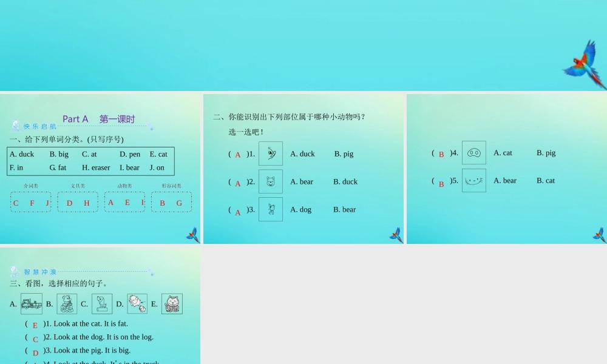
Task: Choose option 'A. dog' for question 3
Action: pos(301,209)
